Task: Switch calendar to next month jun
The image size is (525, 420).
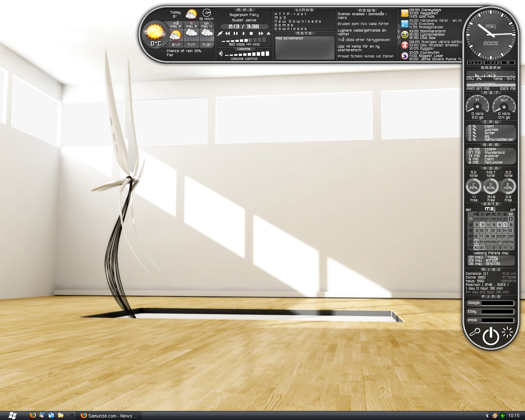Action: pos(512,210)
